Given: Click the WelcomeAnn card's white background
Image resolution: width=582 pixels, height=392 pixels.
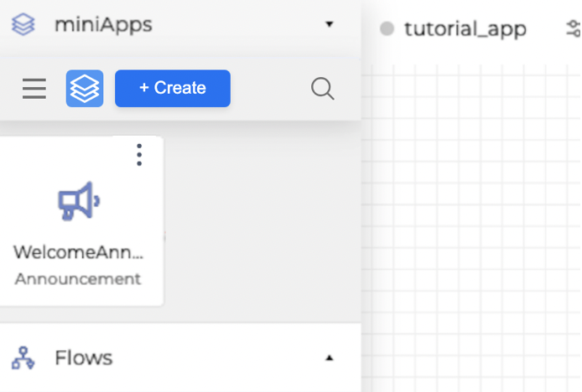Looking at the screenshot, I should 34,168.
